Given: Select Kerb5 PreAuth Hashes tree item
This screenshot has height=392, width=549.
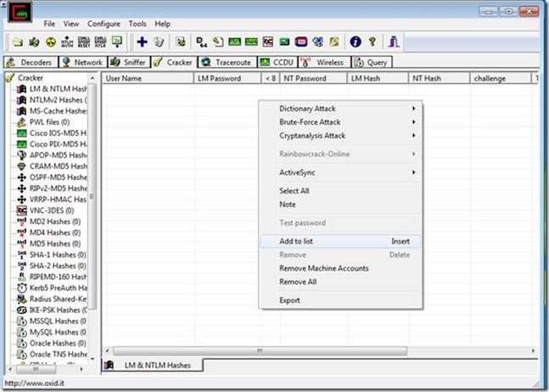Looking at the screenshot, I should click(52, 288).
